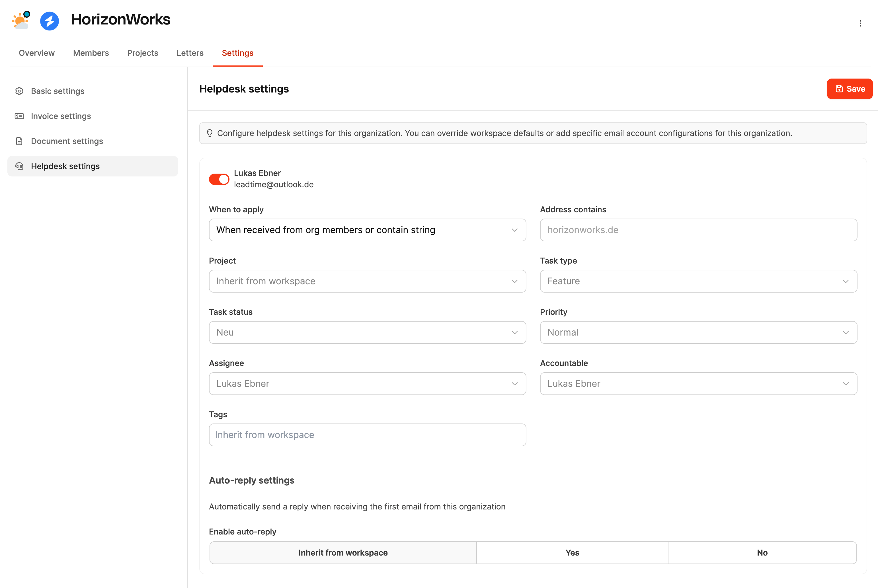Disable the Lukas Ebner email account toggle
This screenshot has width=878, height=588.
tap(219, 179)
